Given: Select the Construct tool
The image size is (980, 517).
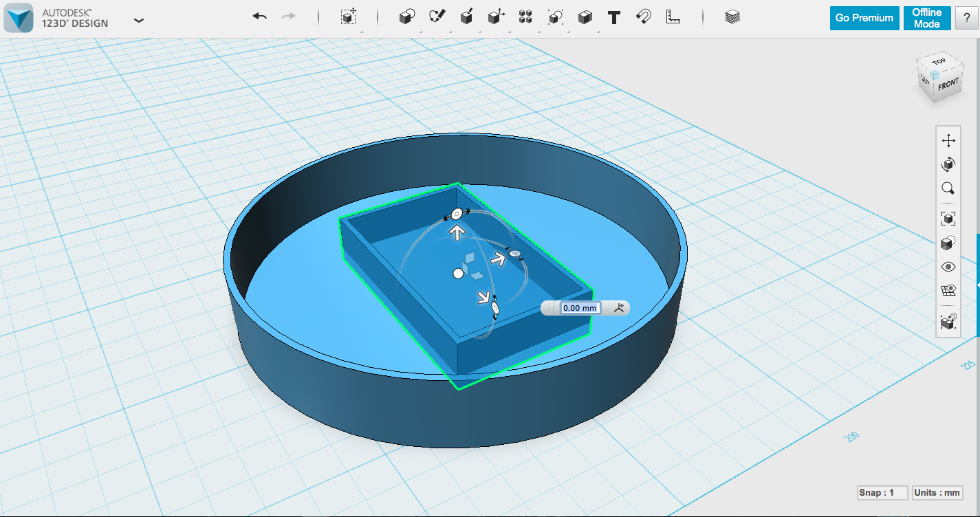Looking at the screenshot, I should click(x=467, y=16).
